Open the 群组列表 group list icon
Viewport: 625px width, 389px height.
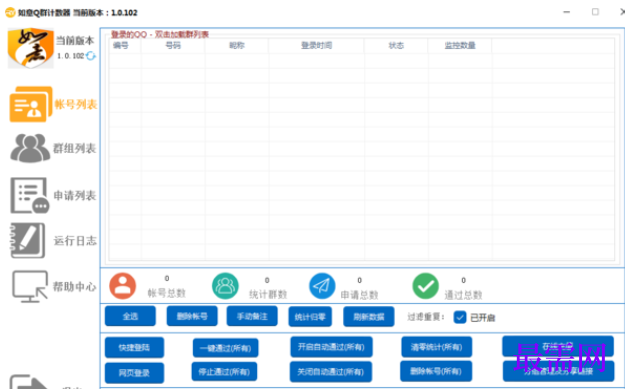click(x=30, y=148)
